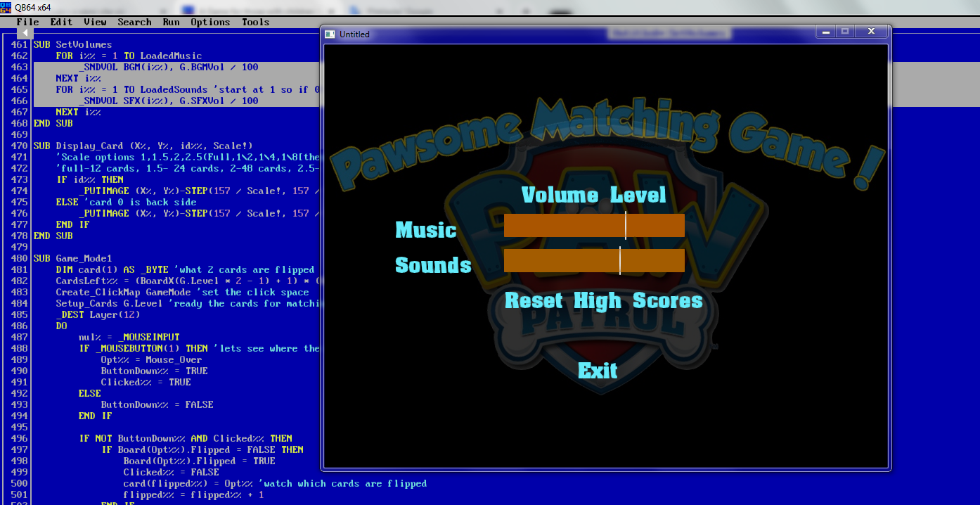
Task: Open the Search menu
Action: 134,22
